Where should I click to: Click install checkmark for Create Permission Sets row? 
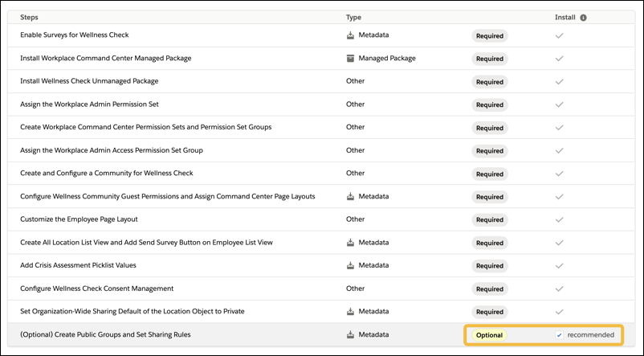coord(559,128)
